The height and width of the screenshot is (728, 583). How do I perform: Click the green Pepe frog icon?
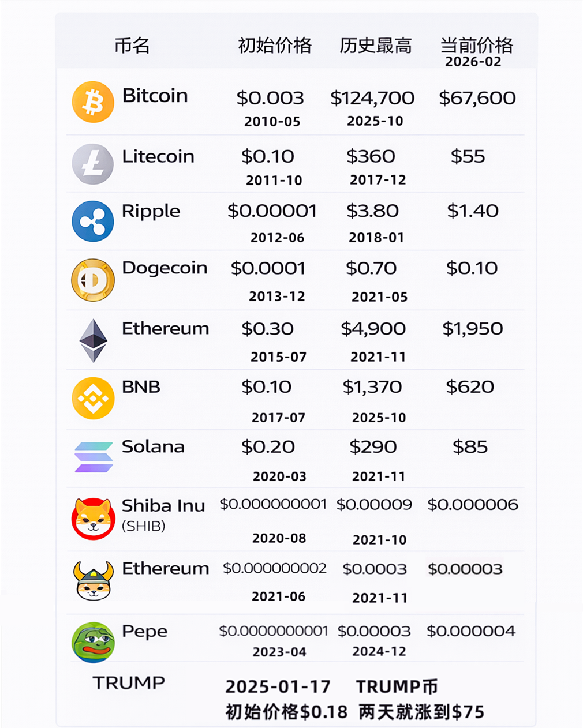[93, 642]
